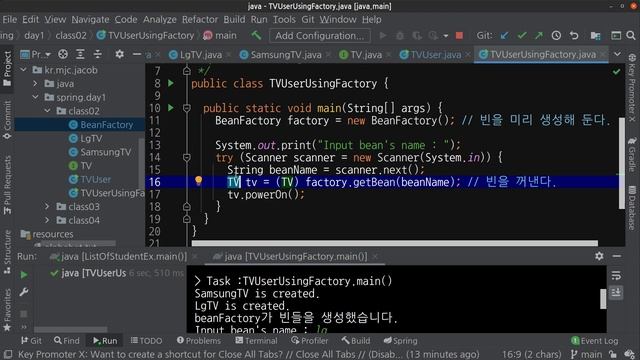Click collapse all icon in project panel
The image size is (640, 360).
click(x=98, y=54)
